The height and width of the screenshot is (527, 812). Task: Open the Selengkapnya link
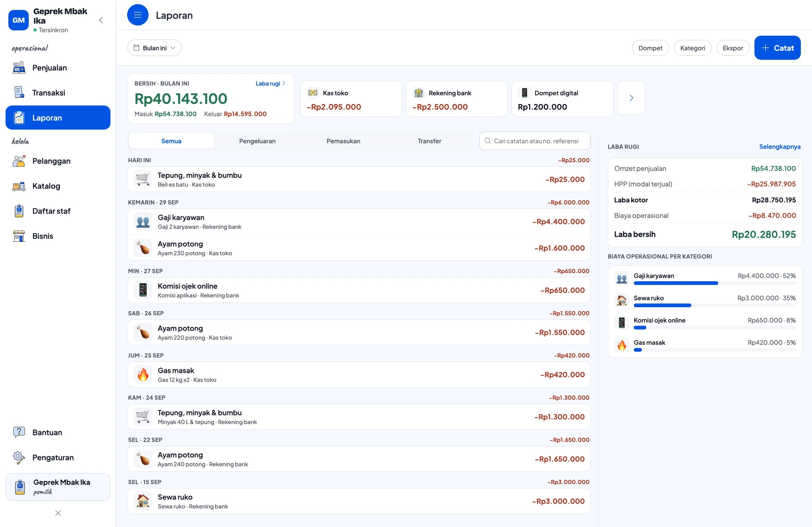pos(780,147)
